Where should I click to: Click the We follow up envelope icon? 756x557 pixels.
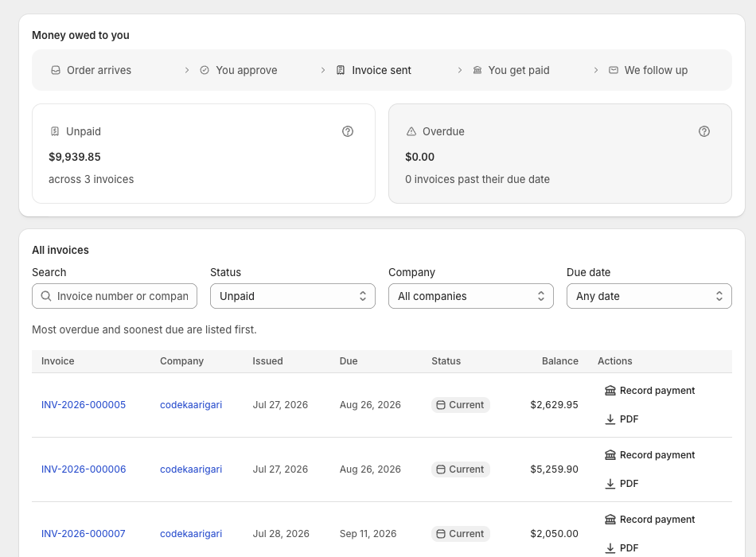click(614, 70)
